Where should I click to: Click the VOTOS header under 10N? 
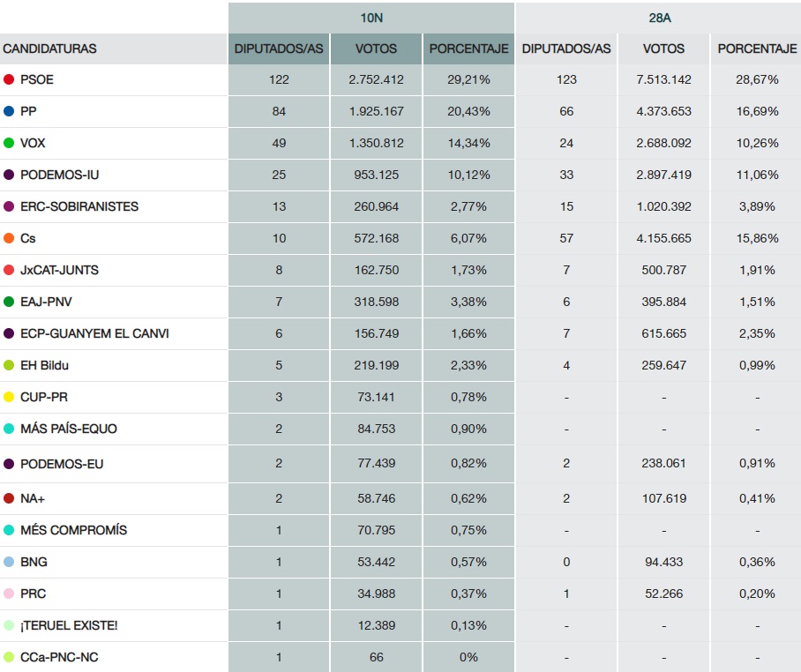coord(377,49)
